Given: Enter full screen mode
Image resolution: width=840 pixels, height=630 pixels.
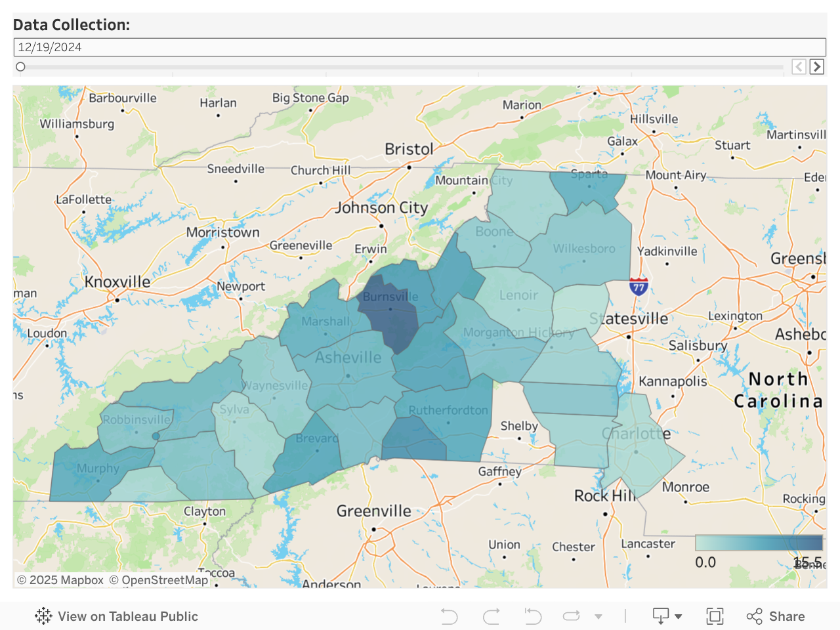Looking at the screenshot, I should pyautogui.click(x=715, y=616).
